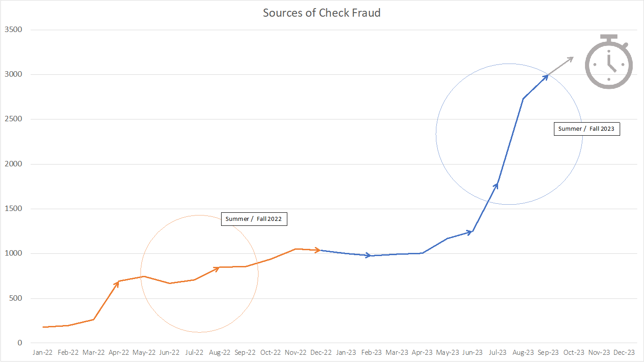
Task: Select the 1500 y-axis label
Action: [14, 209]
